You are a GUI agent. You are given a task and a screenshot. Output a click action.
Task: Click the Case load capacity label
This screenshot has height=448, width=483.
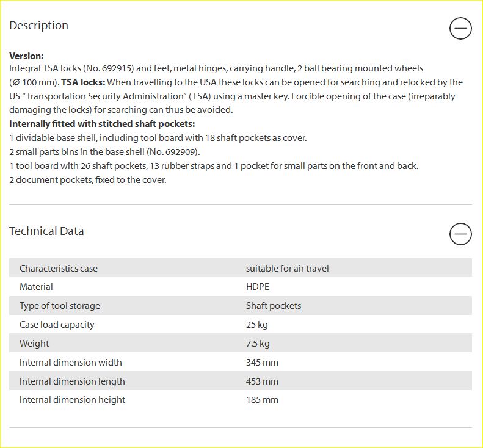point(57,325)
